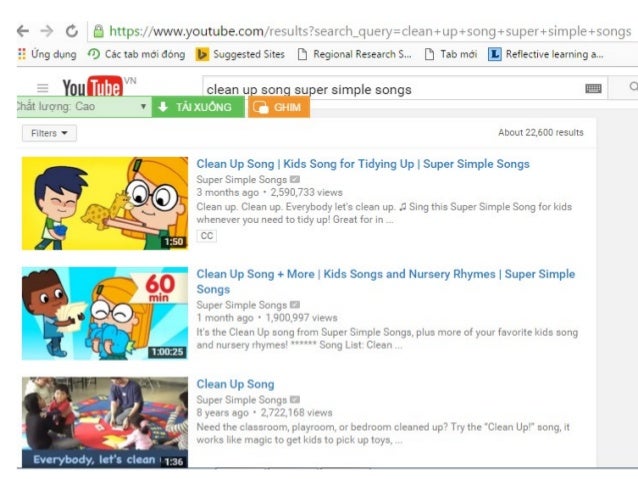The image size is (638, 479).
Task: Open thumbnail of the classroom Clean Up Song video
Action: [105, 422]
